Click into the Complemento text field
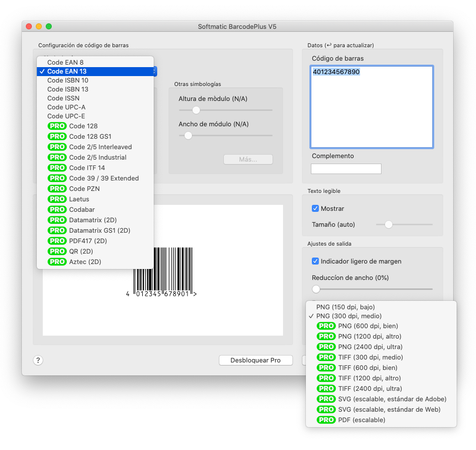476x450 pixels. point(346,169)
